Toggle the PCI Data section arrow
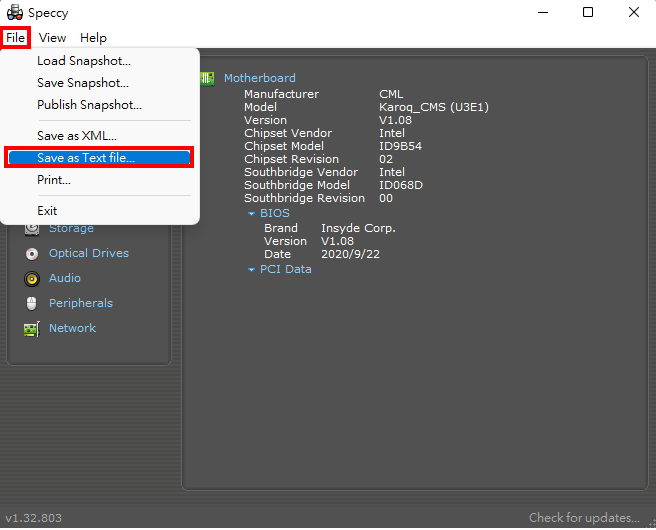656x530 pixels. pos(251,270)
